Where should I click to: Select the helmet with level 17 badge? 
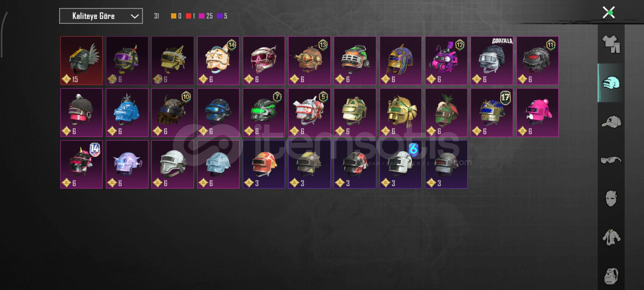492,113
